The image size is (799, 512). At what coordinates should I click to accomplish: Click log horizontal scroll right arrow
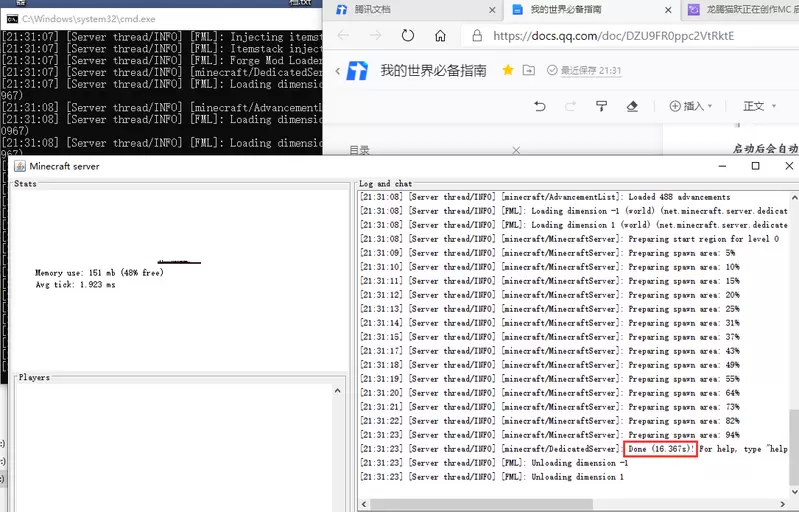(782, 504)
